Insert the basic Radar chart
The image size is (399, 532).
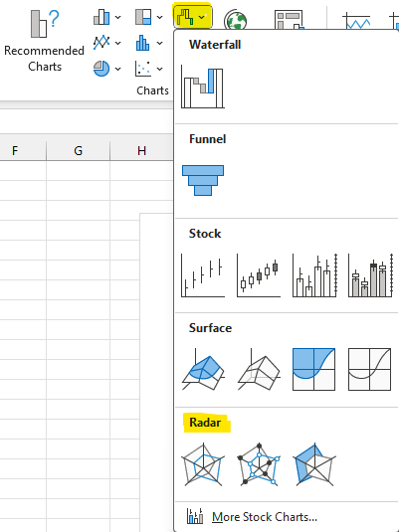pyautogui.click(x=203, y=464)
